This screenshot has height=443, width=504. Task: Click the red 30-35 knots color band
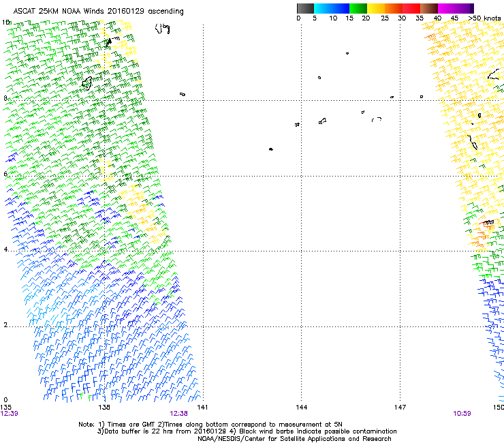[411, 8]
